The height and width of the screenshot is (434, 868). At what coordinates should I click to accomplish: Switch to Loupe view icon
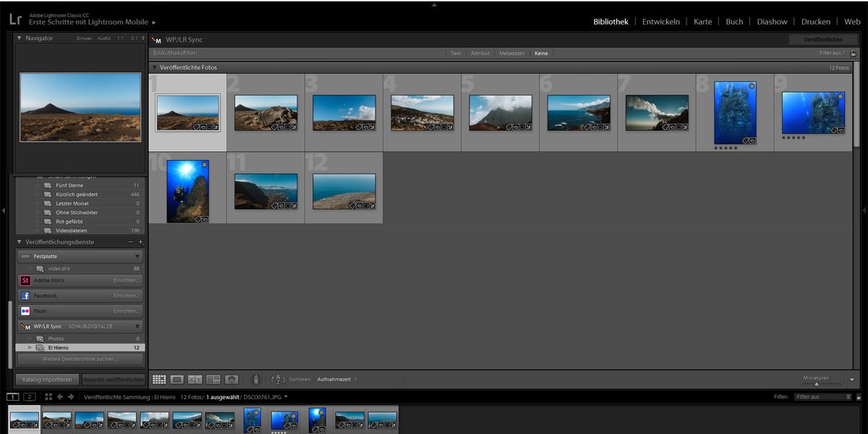176,379
